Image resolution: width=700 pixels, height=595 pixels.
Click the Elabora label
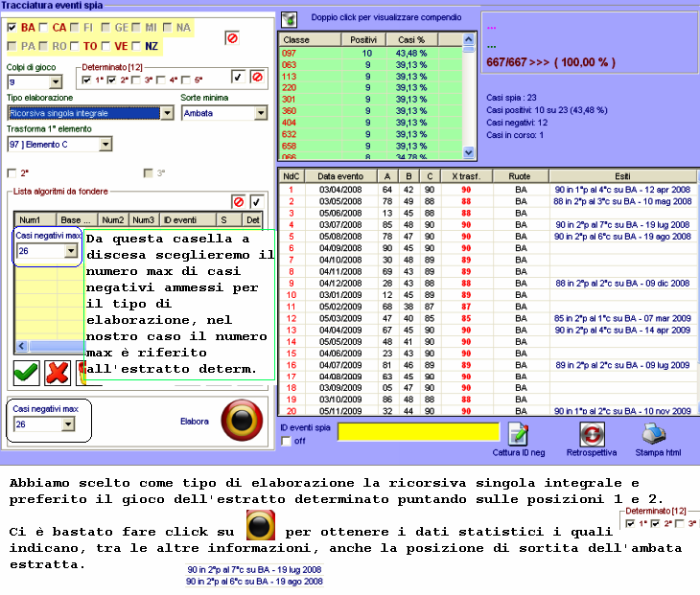click(195, 421)
